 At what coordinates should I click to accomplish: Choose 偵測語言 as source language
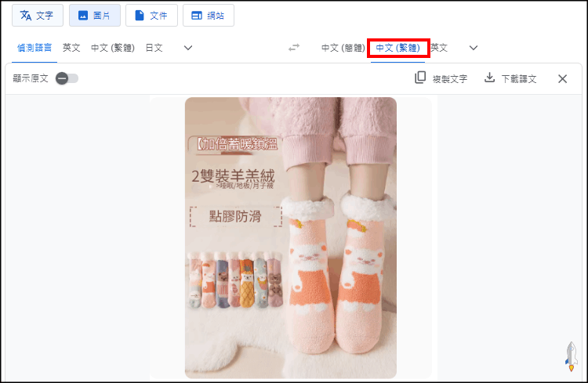click(34, 48)
